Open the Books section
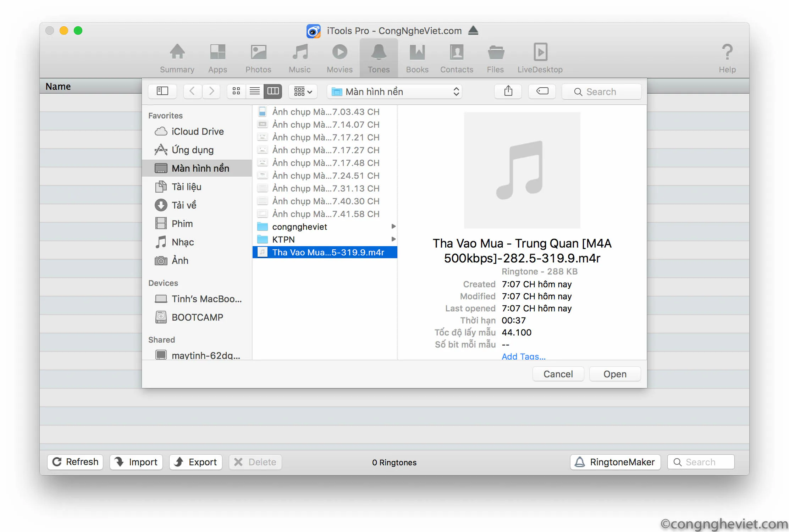Screen dimensions: 789x532 pyautogui.click(x=417, y=58)
